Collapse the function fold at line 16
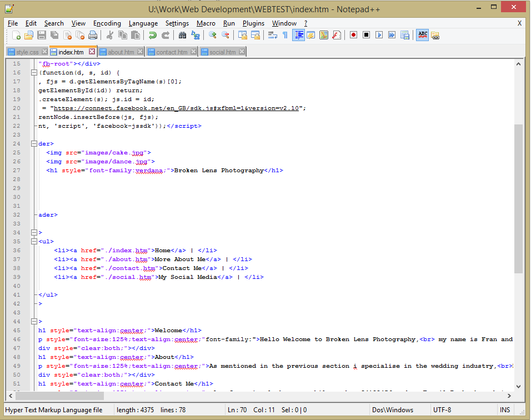531x420 pixels. 34,72
